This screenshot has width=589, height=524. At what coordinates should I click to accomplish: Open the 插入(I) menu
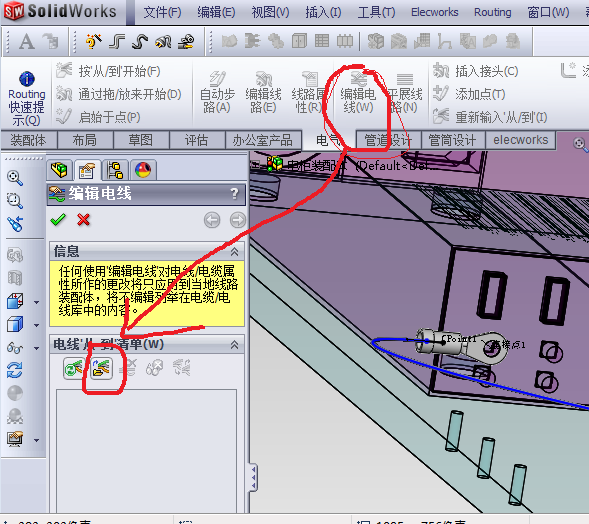pyautogui.click(x=323, y=12)
